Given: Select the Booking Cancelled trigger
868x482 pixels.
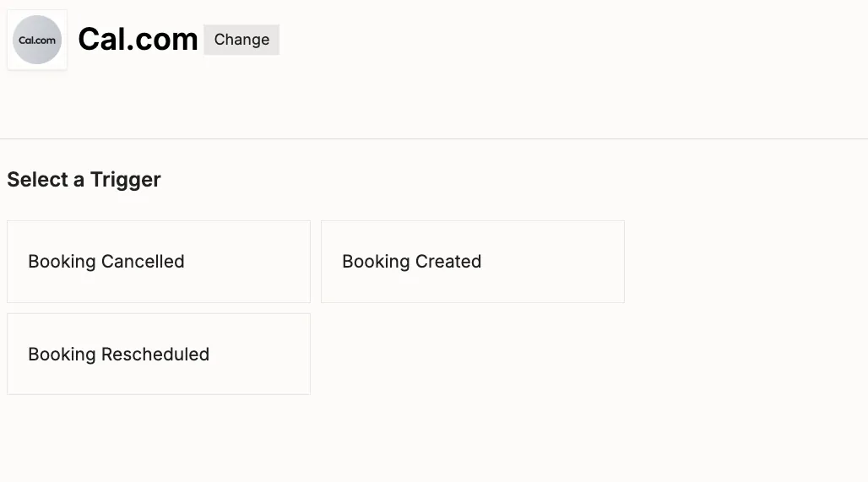Looking at the screenshot, I should 159,262.
